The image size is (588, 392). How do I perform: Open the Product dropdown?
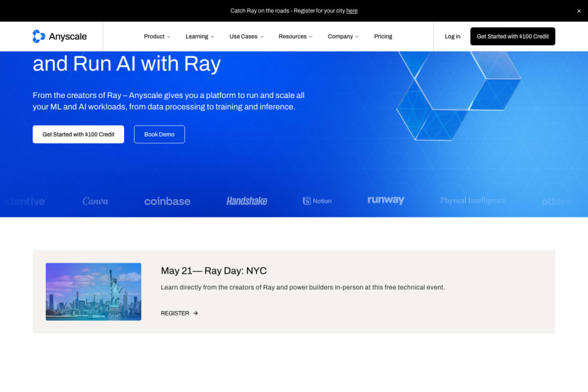(x=157, y=37)
